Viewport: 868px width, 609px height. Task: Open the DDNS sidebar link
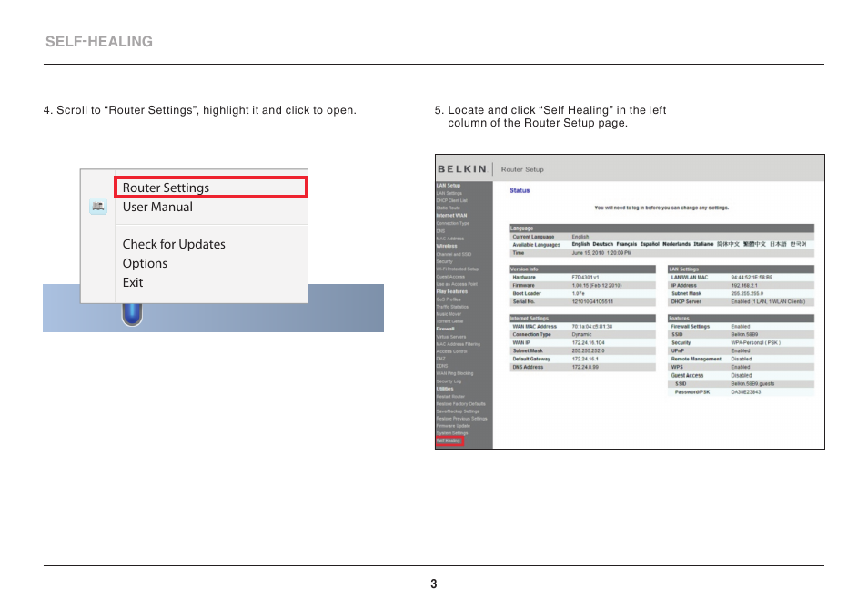(x=441, y=366)
